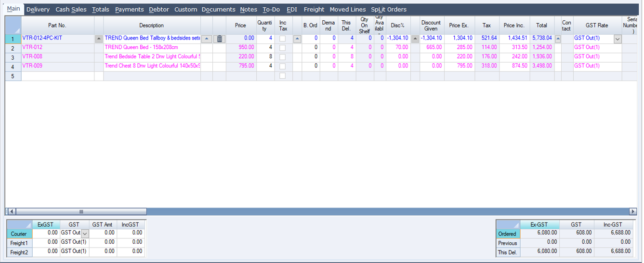Expand the Courier GST dropdown
This screenshot has height=263, width=644.
[85, 234]
